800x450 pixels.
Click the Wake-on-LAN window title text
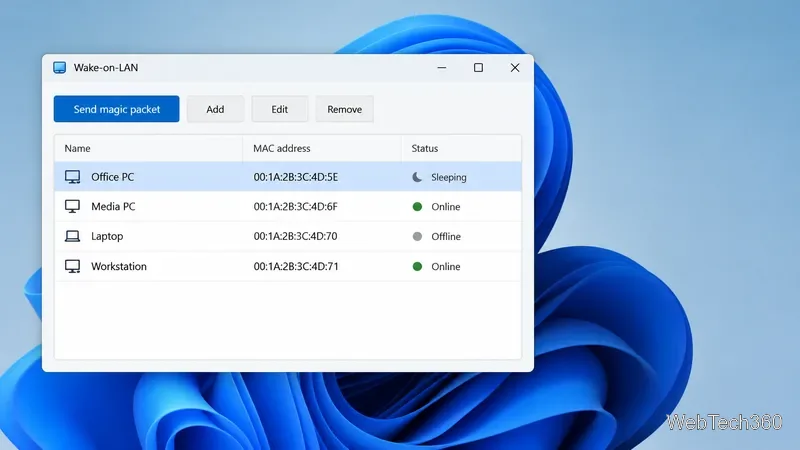click(x=106, y=67)
